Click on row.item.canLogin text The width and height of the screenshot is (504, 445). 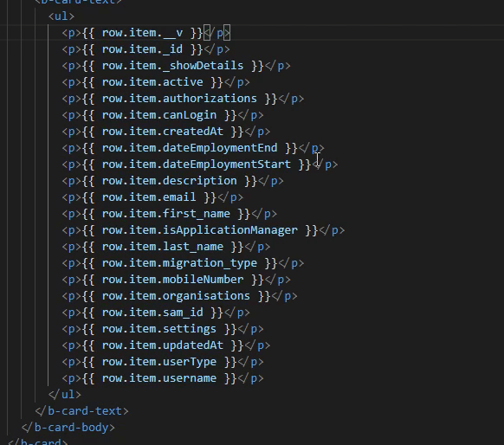point(159,114)
